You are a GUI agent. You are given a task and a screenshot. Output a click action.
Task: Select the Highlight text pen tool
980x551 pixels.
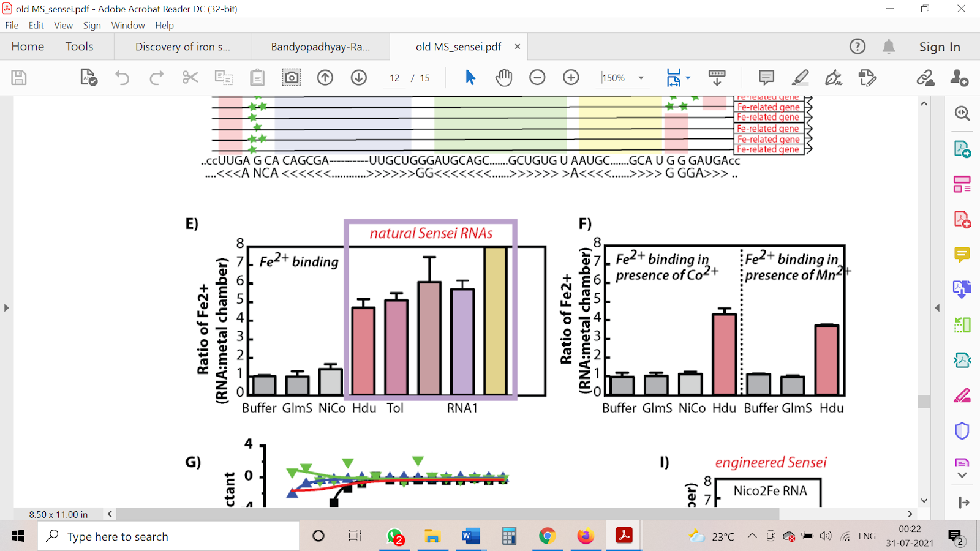[x=800, y=78]
